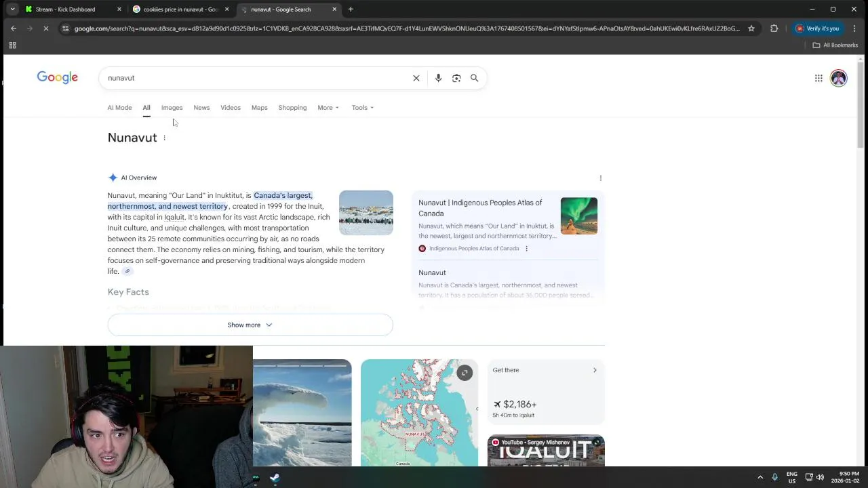Click the $2,186+ flight price
The image size is (868, 488).
515,405
